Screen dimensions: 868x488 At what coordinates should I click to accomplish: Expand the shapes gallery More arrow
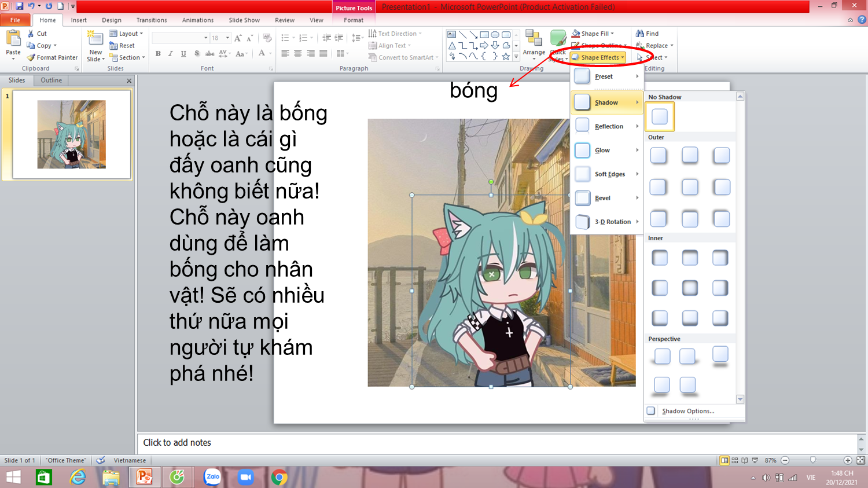pyautogui.click(x=516, y=57)
